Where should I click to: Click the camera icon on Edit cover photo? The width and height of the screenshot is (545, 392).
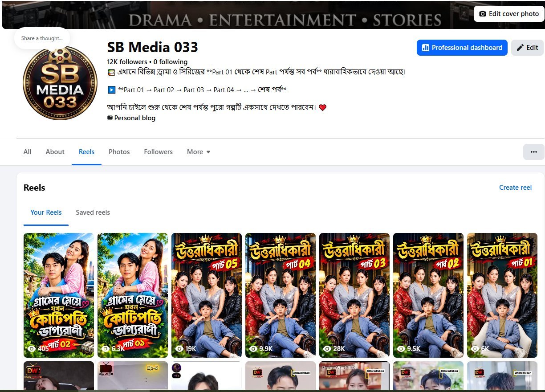(x=482, y=14)
